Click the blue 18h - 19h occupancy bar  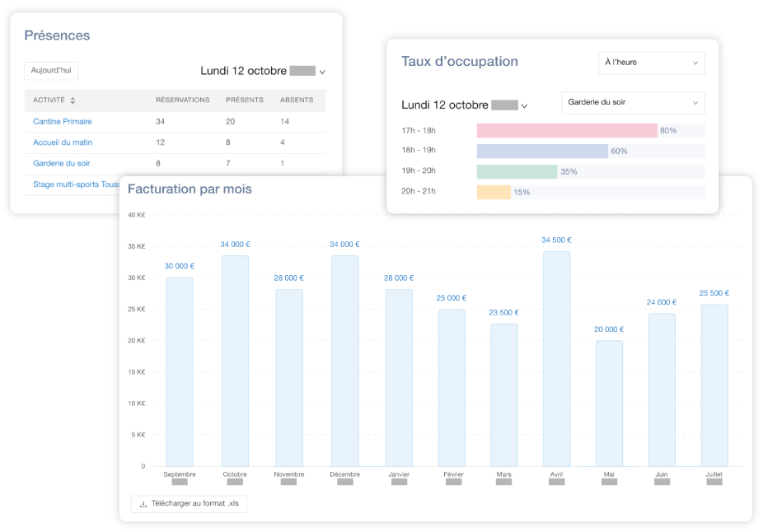[x=541, y=151]
